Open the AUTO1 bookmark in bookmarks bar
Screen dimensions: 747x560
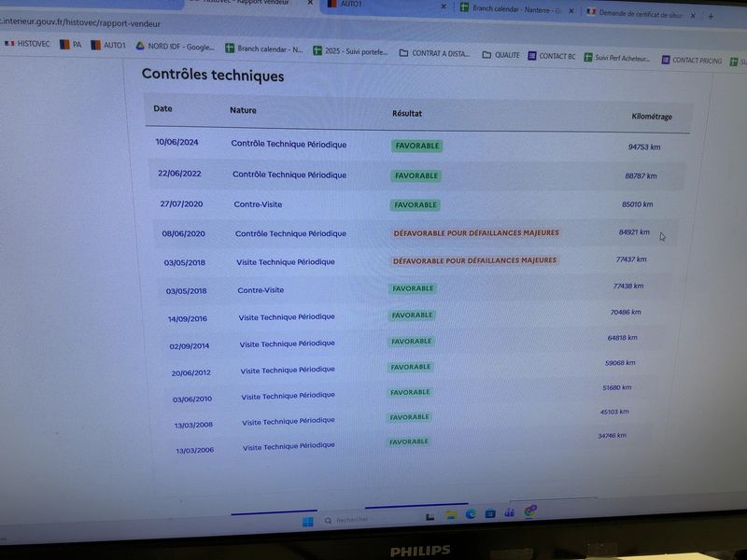[x=108, y=45]
